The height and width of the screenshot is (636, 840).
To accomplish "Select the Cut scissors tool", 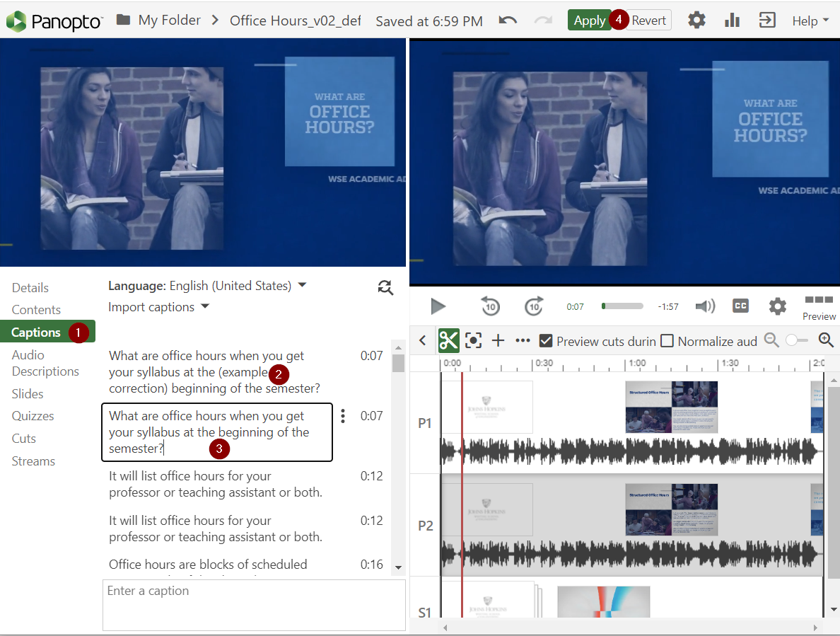I will (448, 340).
